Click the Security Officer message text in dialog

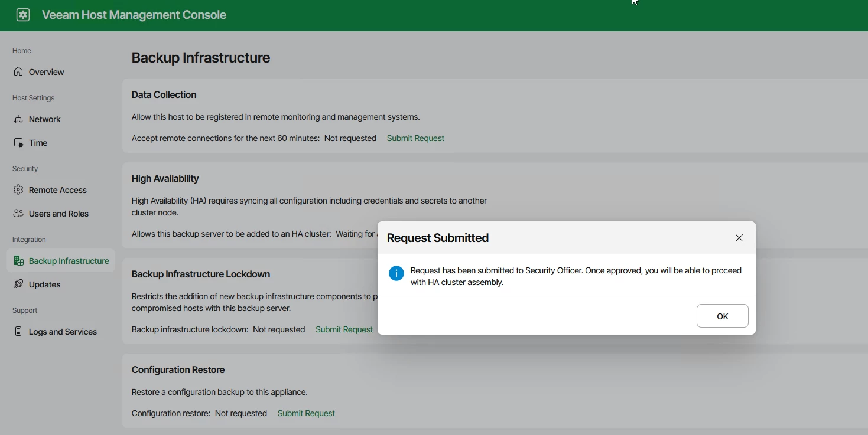pos(576,276)
